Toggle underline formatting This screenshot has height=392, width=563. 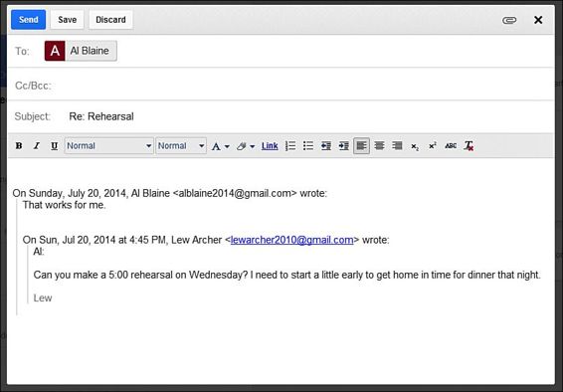pos(55,145)
